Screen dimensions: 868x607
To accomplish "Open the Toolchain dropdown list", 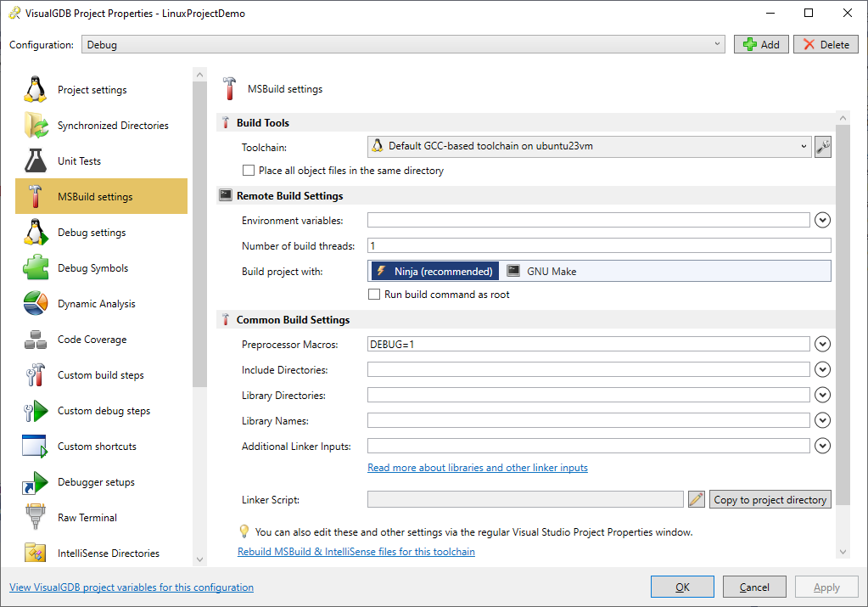I will point(590,146).
